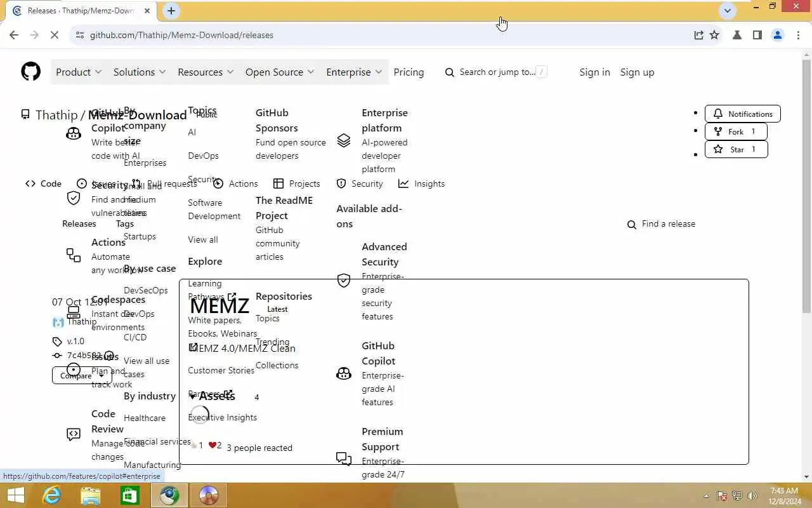The width and height of the screenshot is (812, 508).
Task: Open the green Store app on taskbar
Action: pyautogui.click(x=129, y=495)
